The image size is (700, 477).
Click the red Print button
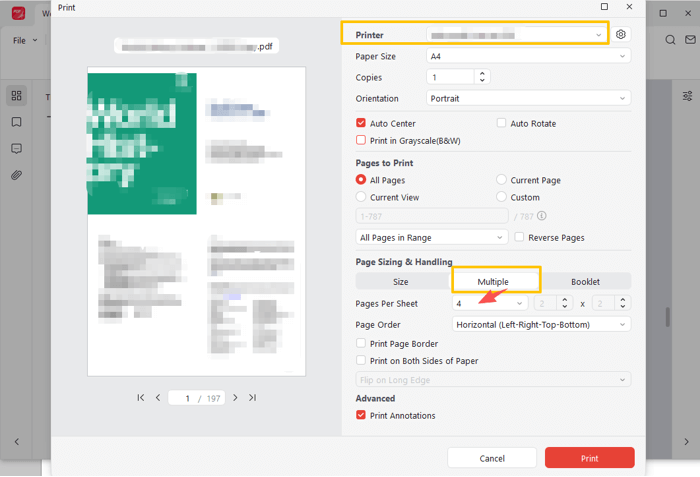click(x=589, y=458)
